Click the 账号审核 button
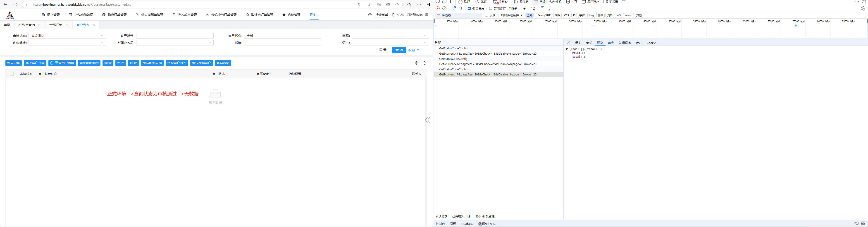 14,63
